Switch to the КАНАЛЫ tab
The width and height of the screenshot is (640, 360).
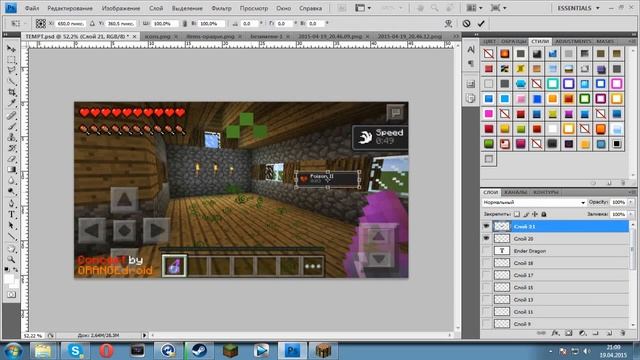tap(516, 192)
